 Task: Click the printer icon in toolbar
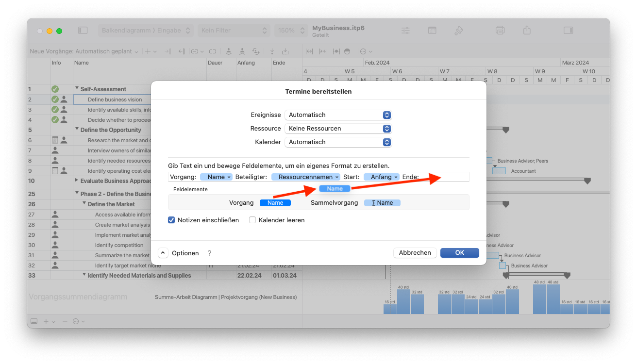[500, 30]
